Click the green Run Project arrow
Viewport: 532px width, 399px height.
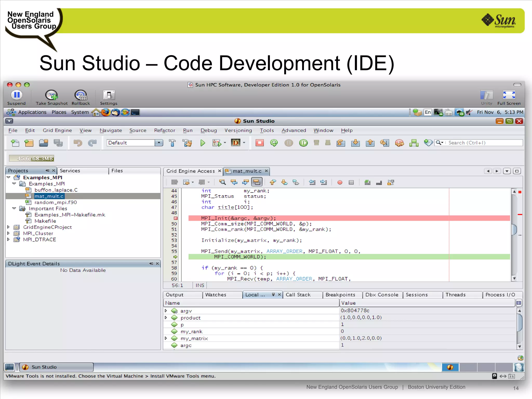(203, 143)
